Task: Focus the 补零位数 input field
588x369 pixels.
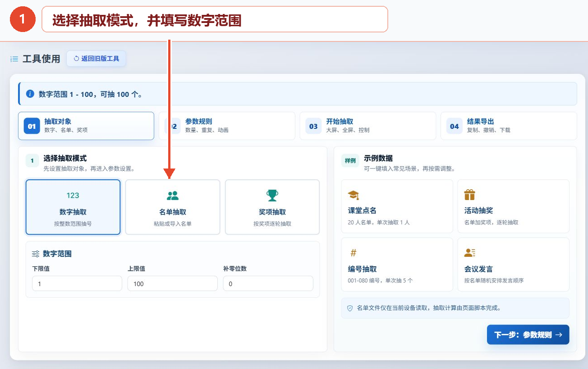Action: [x=268, y=283]
